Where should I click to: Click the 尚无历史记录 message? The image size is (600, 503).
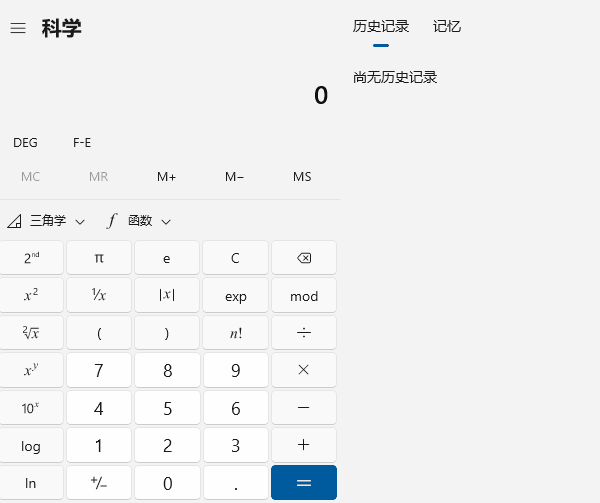click(x=395, y=77)
